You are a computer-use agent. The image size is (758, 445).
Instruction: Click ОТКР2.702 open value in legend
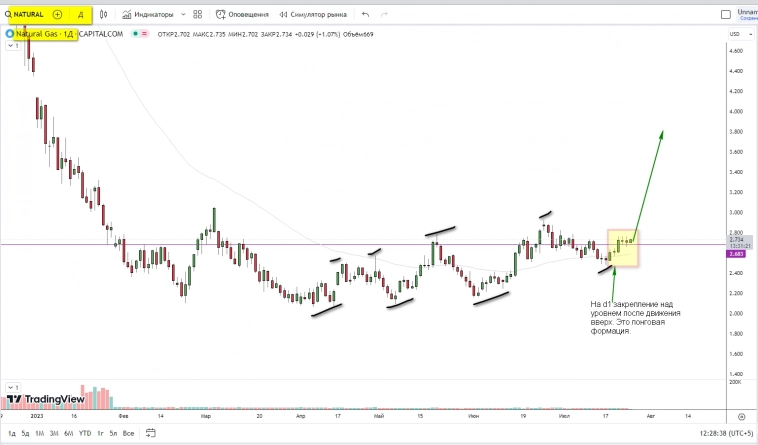[x=174, y=34]
